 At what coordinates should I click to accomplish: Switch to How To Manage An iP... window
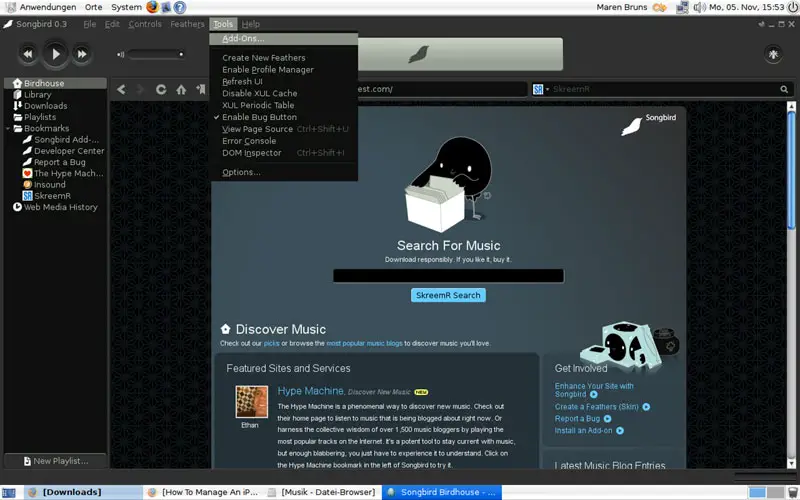pos(203,492)
